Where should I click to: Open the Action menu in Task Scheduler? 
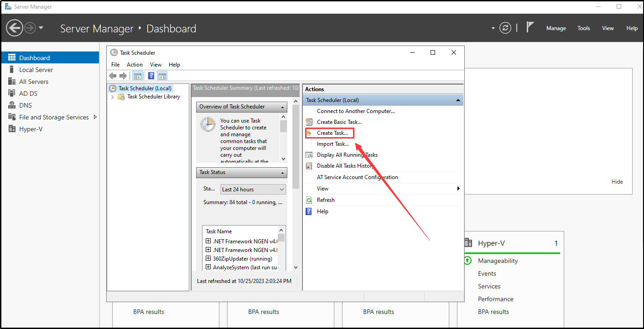click(135, 65)
